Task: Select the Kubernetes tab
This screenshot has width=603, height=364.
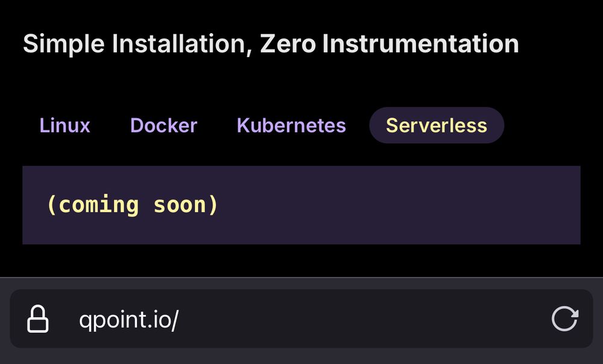Action: click(x=291, y=125)
